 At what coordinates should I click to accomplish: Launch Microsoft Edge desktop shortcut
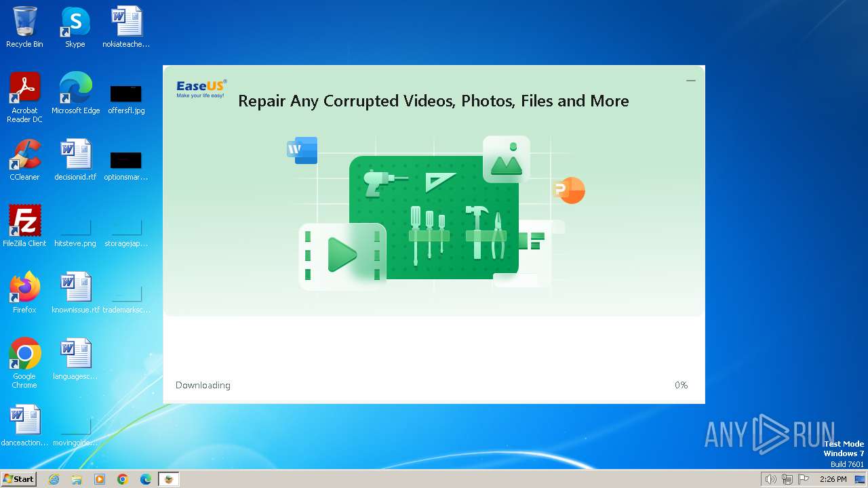click(x=75, y=94)
